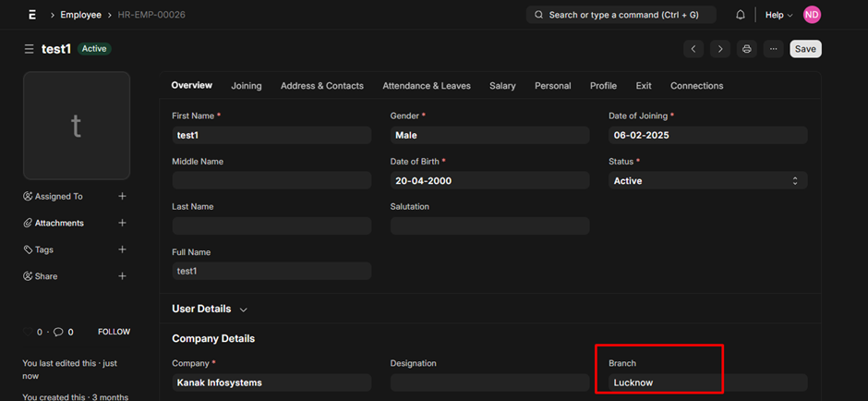Add a tag with plus icon
This screenshot has height=401, width=868.
[122, 249]
